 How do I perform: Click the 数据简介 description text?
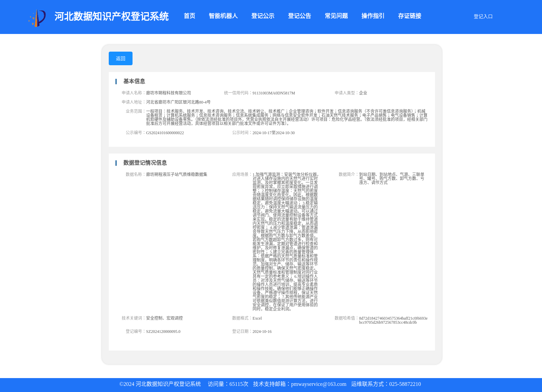392,178
